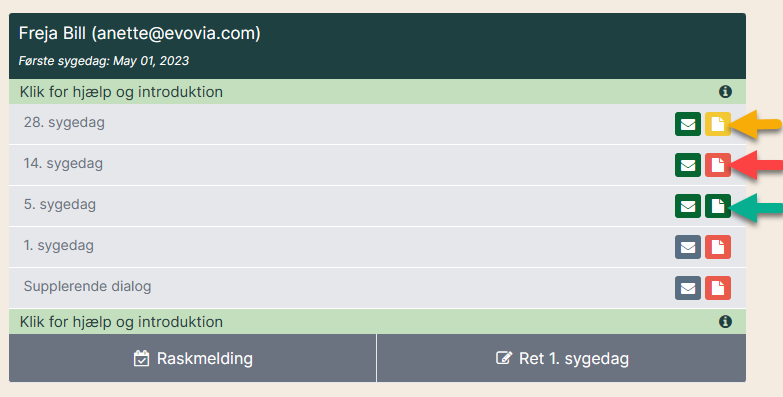This screenshot has height=397, width=783.
Task: Click the Ret 1. sygedag button
Action: [x=561, y=358]
